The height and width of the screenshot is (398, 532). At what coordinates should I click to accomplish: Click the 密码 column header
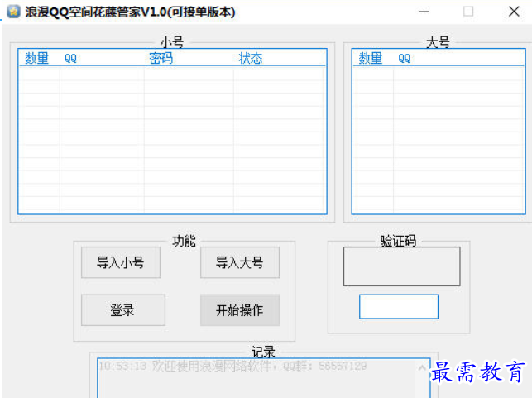189,58
